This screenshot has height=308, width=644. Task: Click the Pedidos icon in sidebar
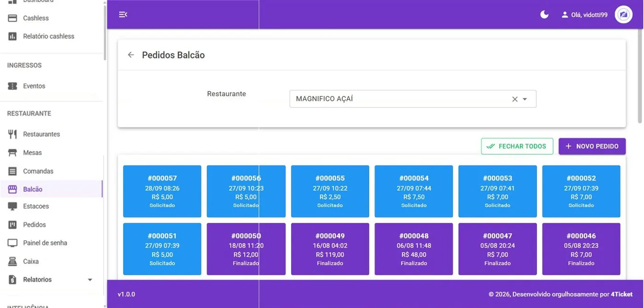pos(13,225)
